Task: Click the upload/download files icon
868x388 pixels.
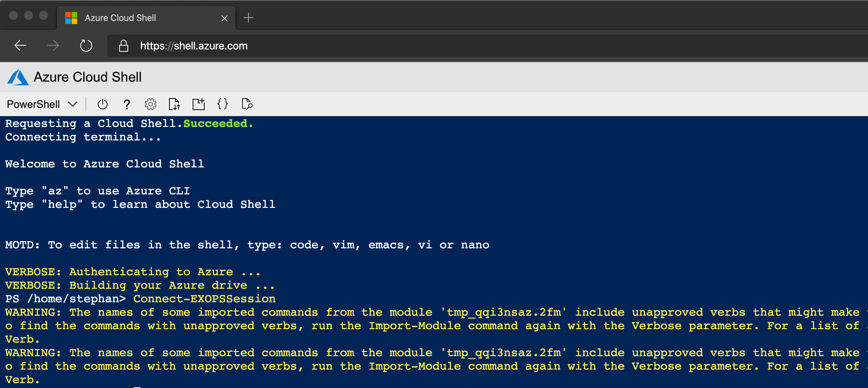Action: pos(174,104)
